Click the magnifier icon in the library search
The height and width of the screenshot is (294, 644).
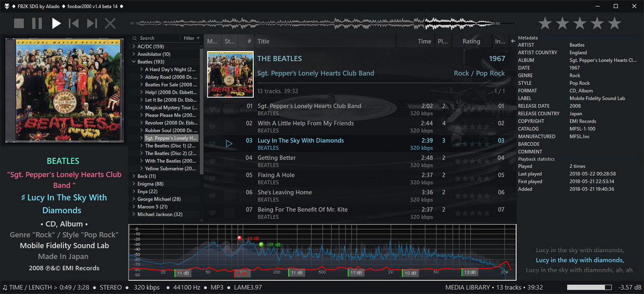coord(135,39)
